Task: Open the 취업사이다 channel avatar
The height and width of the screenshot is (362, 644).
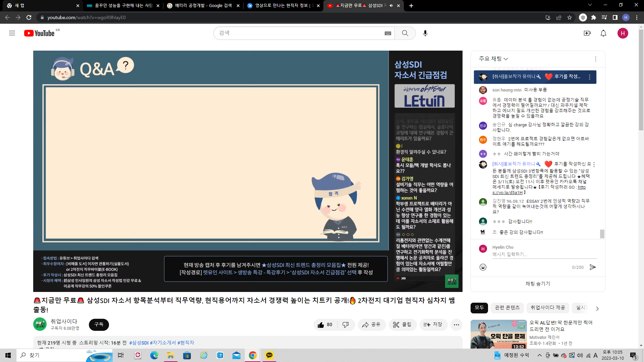Action: 40,324
